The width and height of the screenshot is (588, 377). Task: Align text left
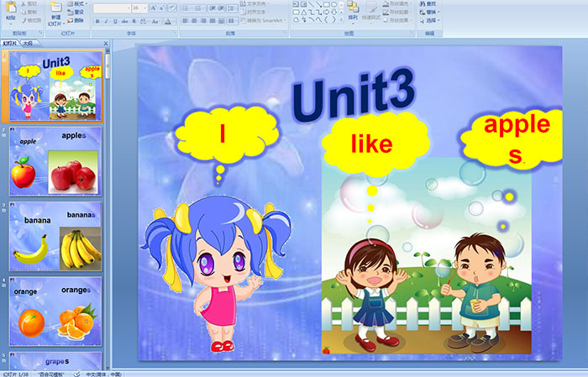click(185, 21)
